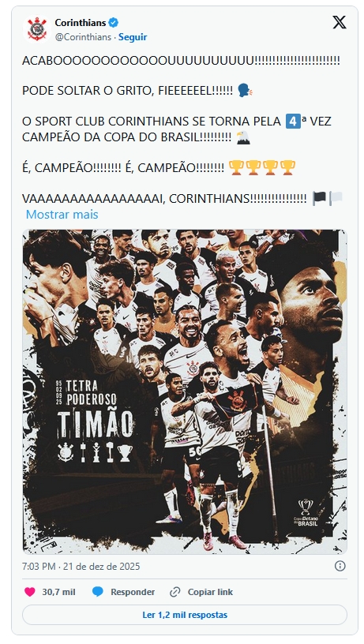
Task: Click the Corinthians profile avatar
Action: coord(37,28)
